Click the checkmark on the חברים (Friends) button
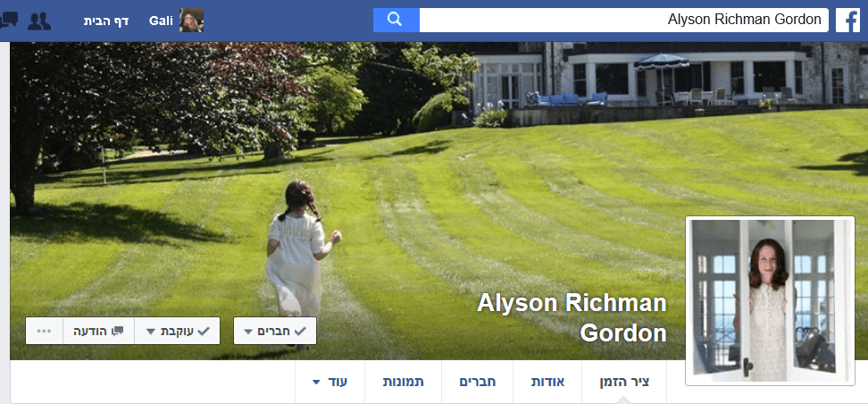Viewport: 868px width, 404px height. point(299,331)
